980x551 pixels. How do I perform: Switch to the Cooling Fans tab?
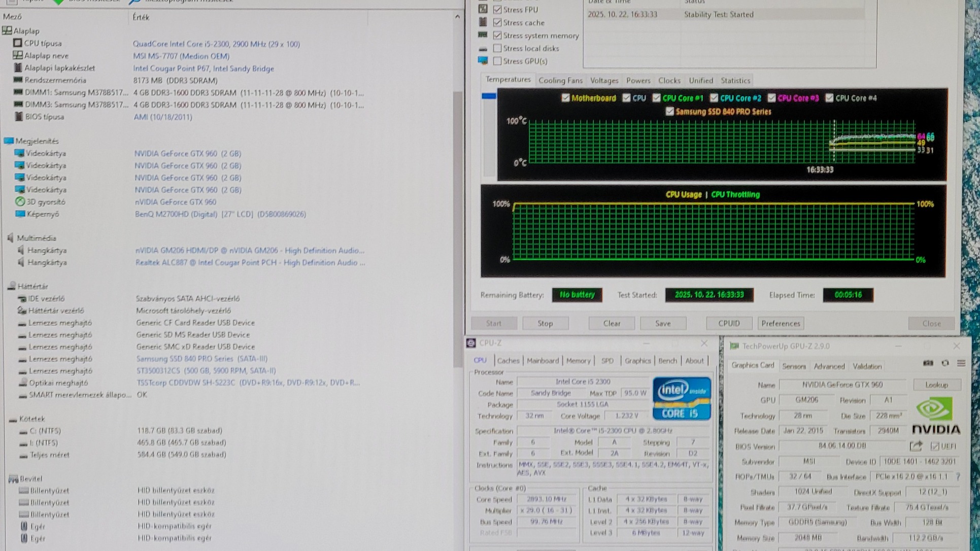560,80
